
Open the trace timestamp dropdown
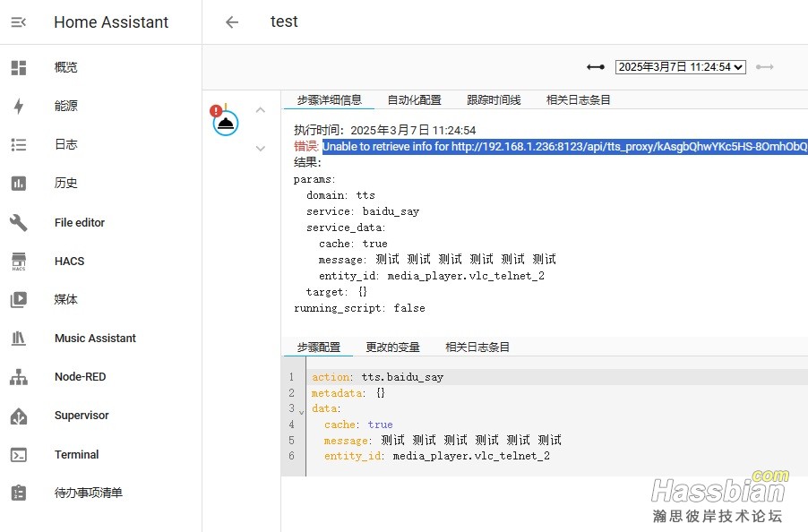pyautogui.click(x=680, y=67)
